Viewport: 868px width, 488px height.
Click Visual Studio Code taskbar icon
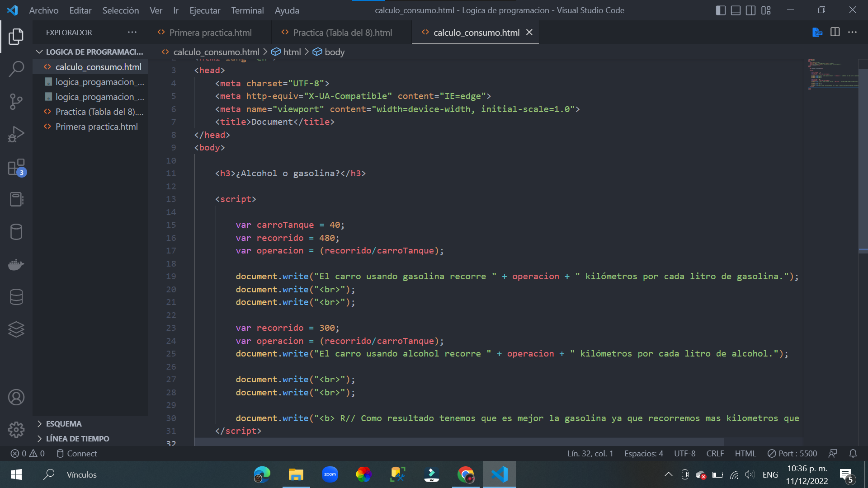(500, 474)
